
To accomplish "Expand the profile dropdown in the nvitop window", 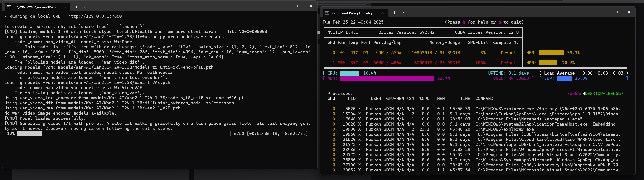I will click(403, 13).
